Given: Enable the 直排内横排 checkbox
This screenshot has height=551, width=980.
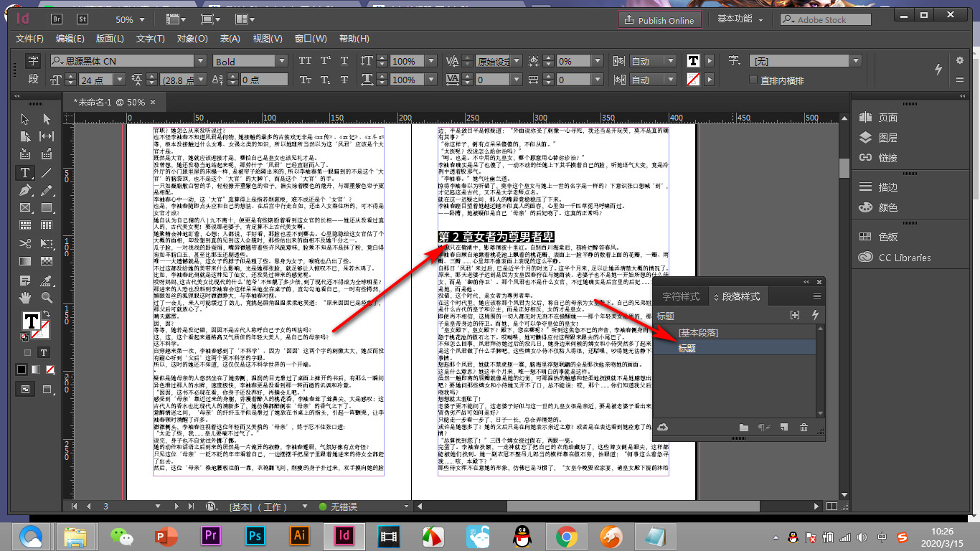Looking at the screenshot, I should coord(753,80).
